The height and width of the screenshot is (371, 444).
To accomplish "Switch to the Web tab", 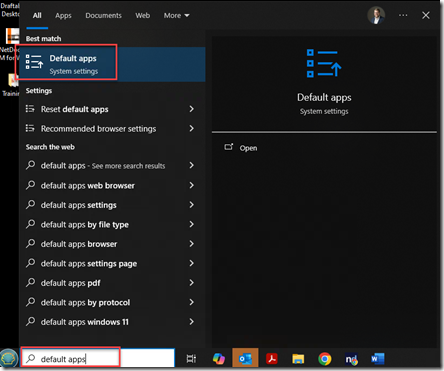I will coord(143,16).
